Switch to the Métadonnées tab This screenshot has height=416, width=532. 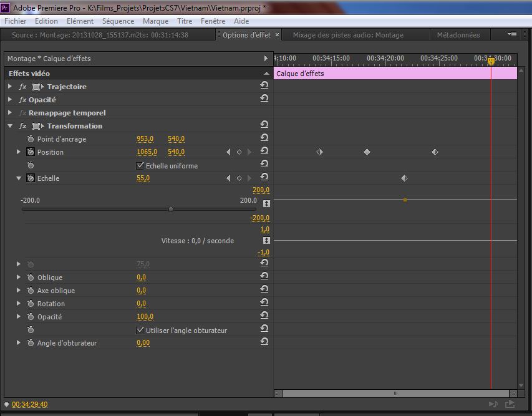[x=458, y=35]
